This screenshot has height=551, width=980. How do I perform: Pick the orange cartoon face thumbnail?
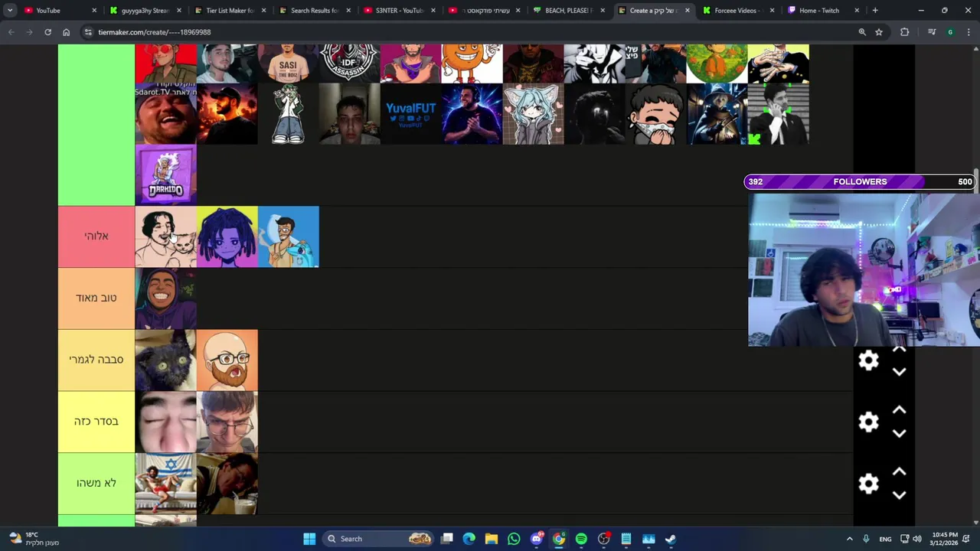(472, 64)
